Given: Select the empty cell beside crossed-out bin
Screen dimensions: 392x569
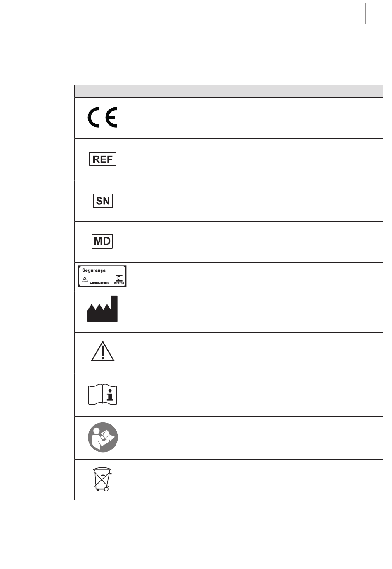Looking at the screenshot, I should pos(256,480).
